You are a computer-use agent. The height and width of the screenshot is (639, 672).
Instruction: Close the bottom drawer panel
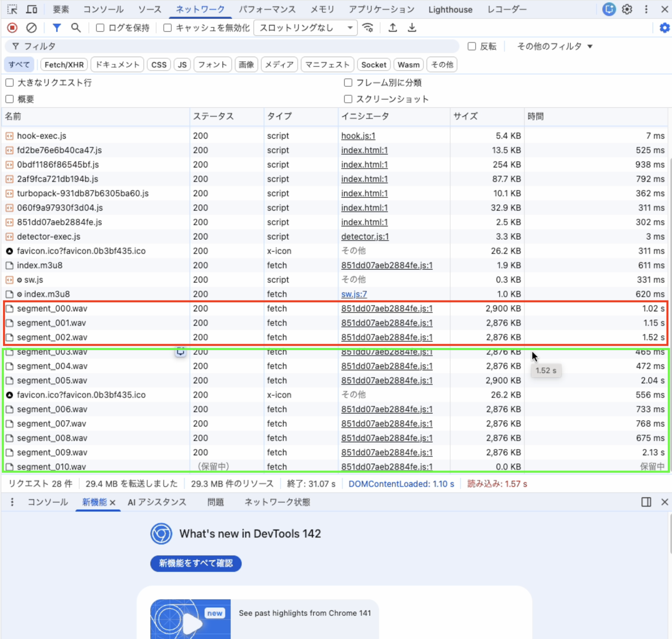click(x=665, y=502)
